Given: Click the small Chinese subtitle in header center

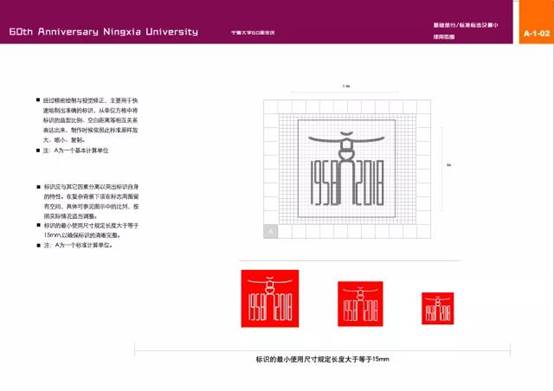Looking at the screenshot, I should pyautogui.click(x=253, y=32).
